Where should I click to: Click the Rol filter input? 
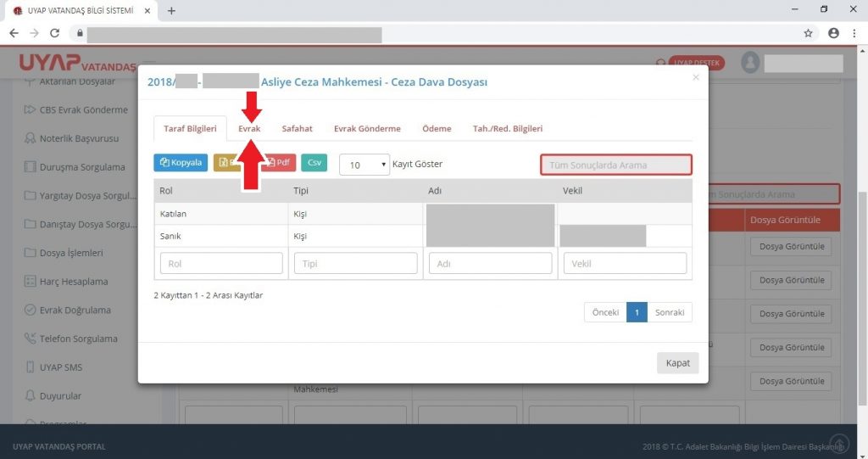(x=220, y=264)
